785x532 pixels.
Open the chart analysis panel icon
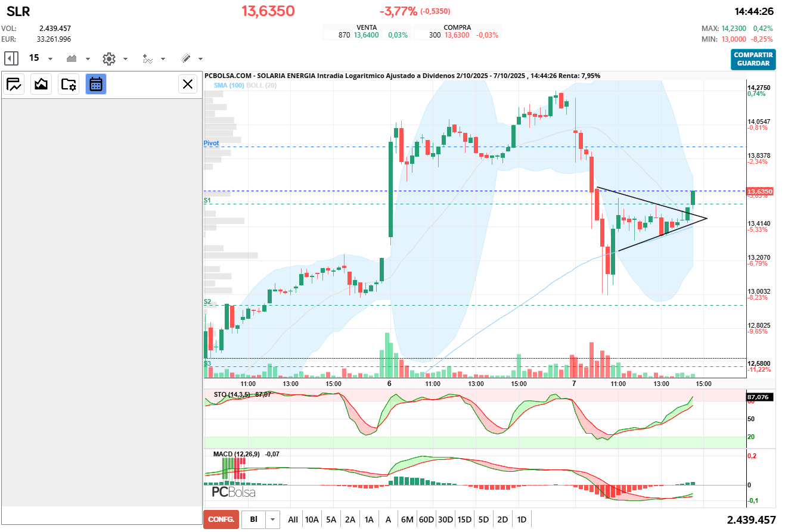[x=14, y=84]
